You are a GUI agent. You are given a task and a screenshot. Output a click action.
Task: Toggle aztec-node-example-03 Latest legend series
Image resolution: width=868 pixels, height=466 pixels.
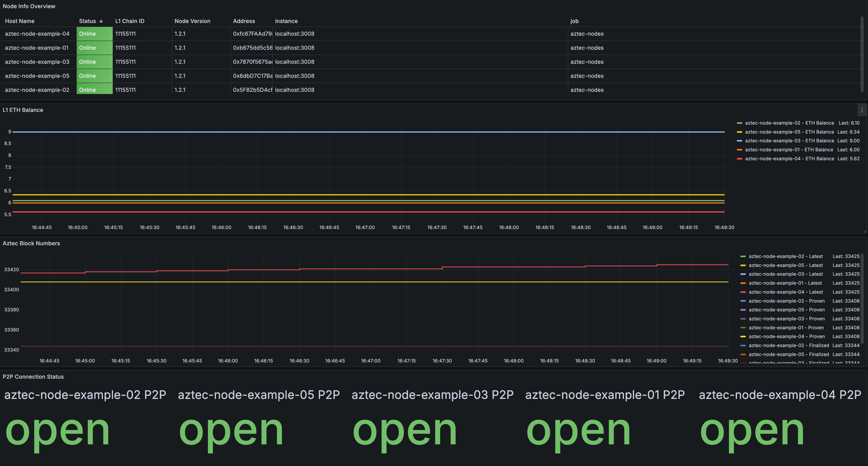point(786,274)
